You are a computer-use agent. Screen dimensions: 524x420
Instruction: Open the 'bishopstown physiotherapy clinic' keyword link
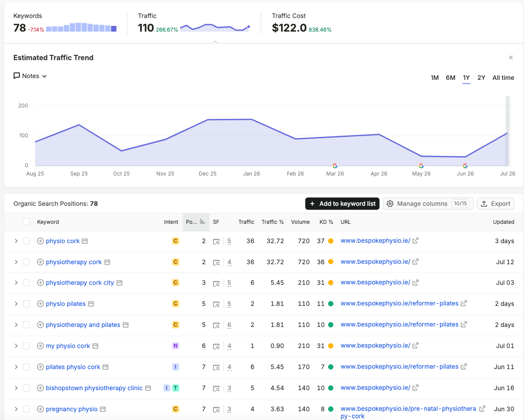coord(94,388)
